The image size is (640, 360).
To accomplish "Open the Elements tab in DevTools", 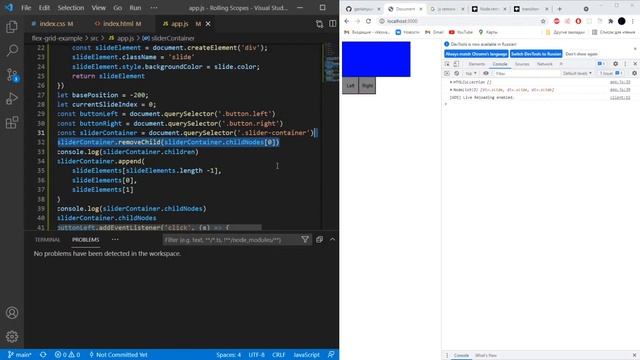I will click(x=476, y=64).
